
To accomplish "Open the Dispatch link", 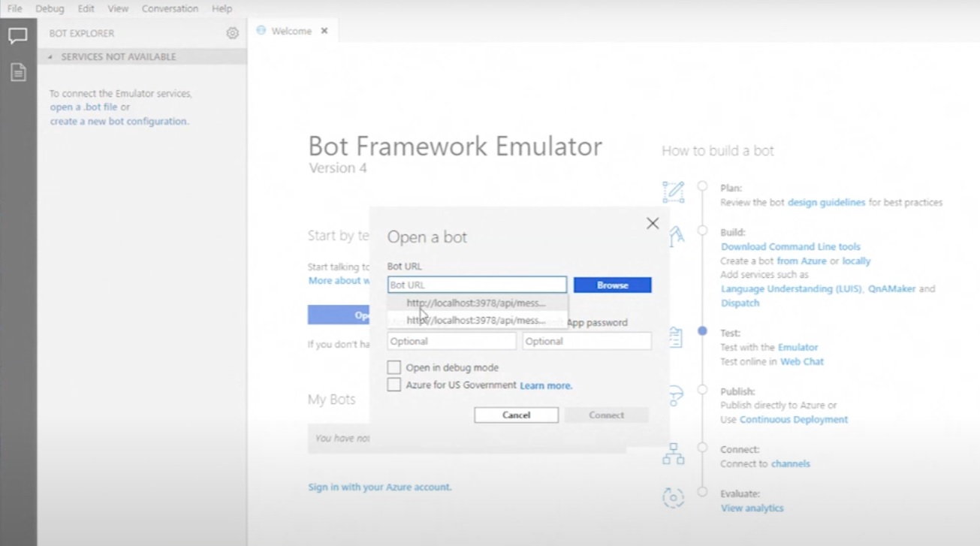I will (740, 303).
